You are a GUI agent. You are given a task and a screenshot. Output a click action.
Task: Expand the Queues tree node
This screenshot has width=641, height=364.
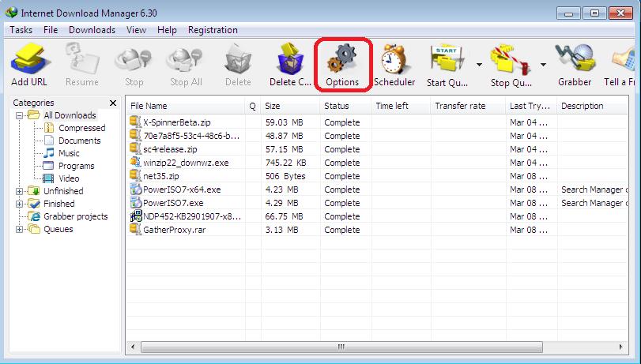click(19, 229)
